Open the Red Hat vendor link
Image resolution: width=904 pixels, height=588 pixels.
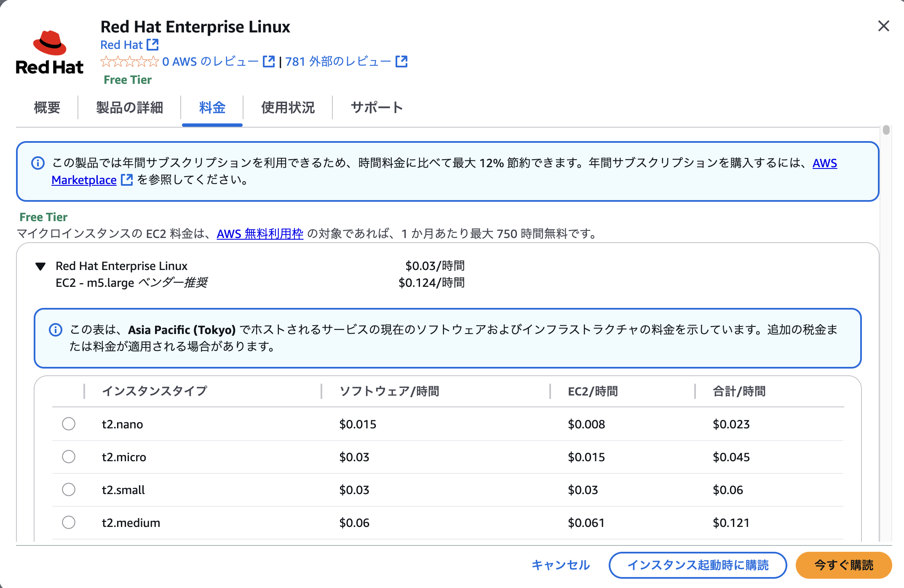tap(121, 45)
